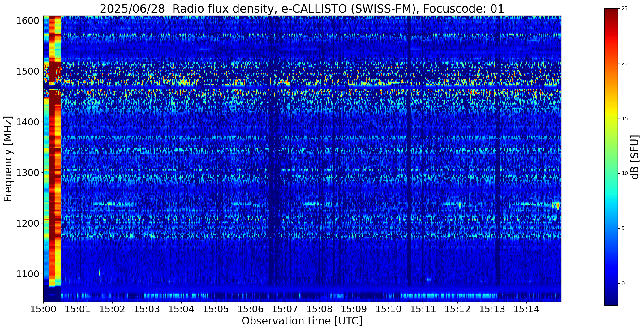
Task: Click the colorbar tick value 15
Action: [x=625, y=118]
